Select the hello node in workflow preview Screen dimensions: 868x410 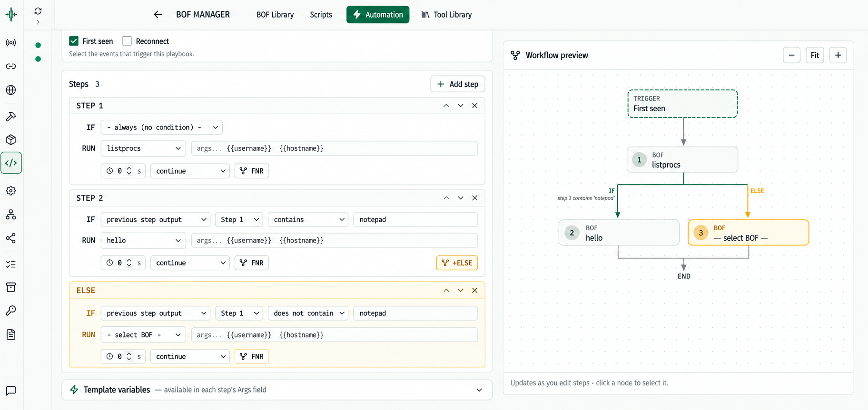tap(619, 233)
